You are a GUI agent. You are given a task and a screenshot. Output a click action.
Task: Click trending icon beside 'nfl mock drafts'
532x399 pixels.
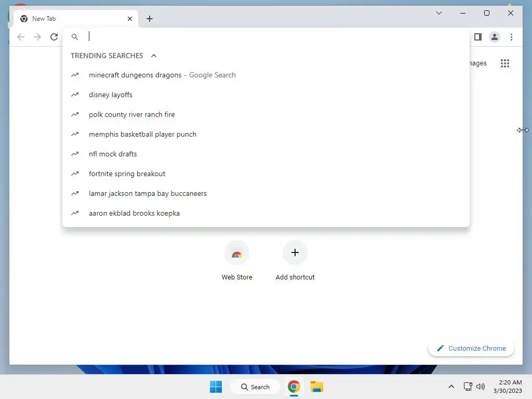point(75,154)
